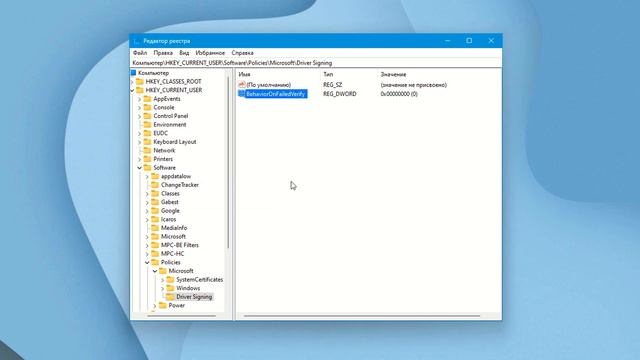
Task: Click the registry path address bar
Action: click(x=316, y=63)
